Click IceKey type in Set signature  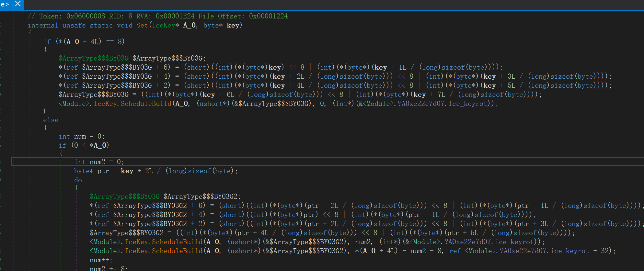click(x=164, y=25)
